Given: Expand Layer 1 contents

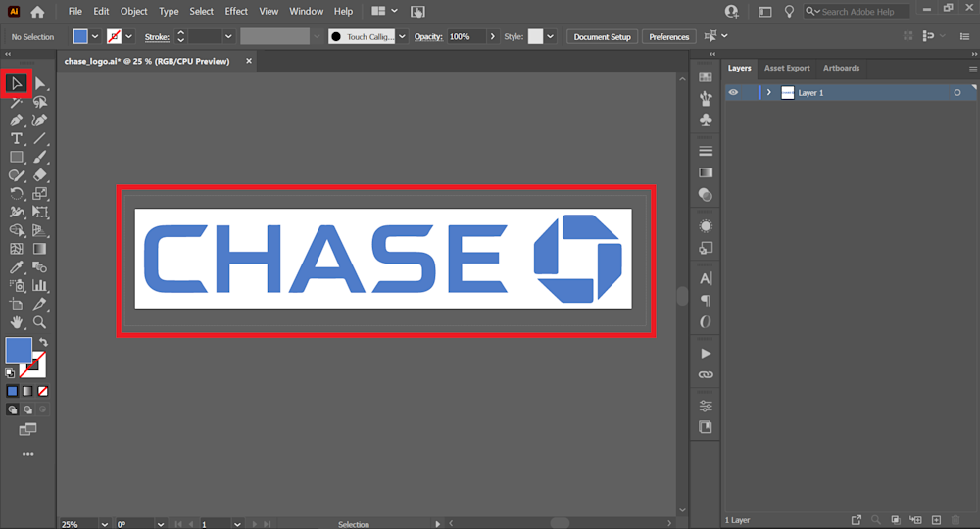Looking at the screenshot, I should click(x=768, y=92).
